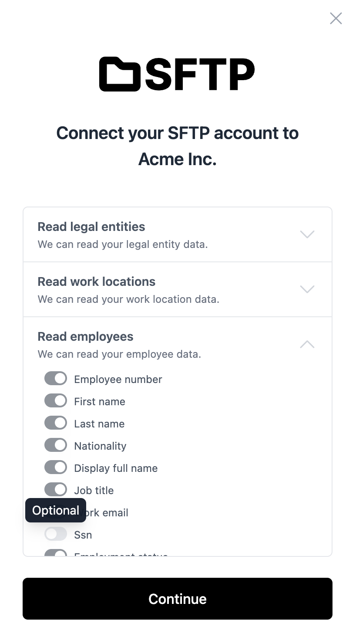Click the Read legal entities heading
The image size is (356, 644).
point(91,227)
